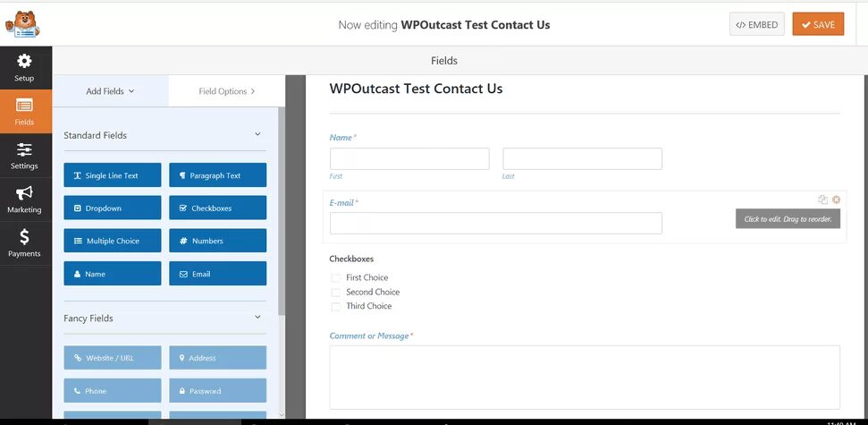
Task: Add a Password fancy field
Action: click(x=217, y=391)
